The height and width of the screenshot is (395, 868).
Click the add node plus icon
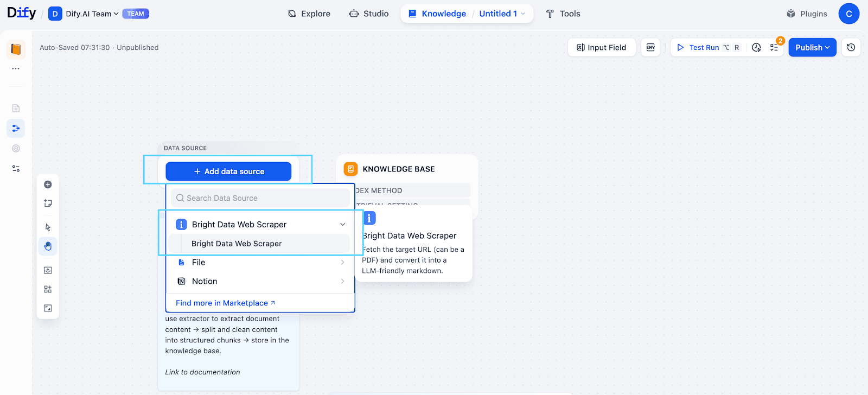48,184
